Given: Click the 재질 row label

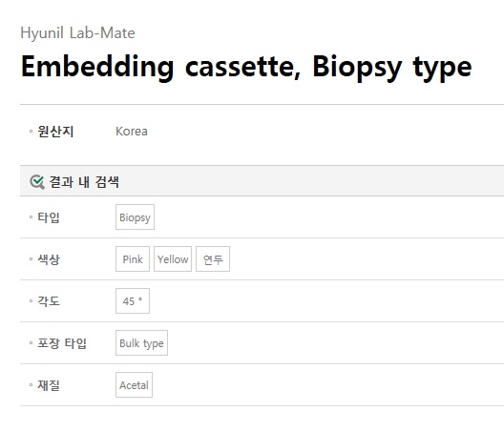Looking at the screenshot, I should 49,385.
